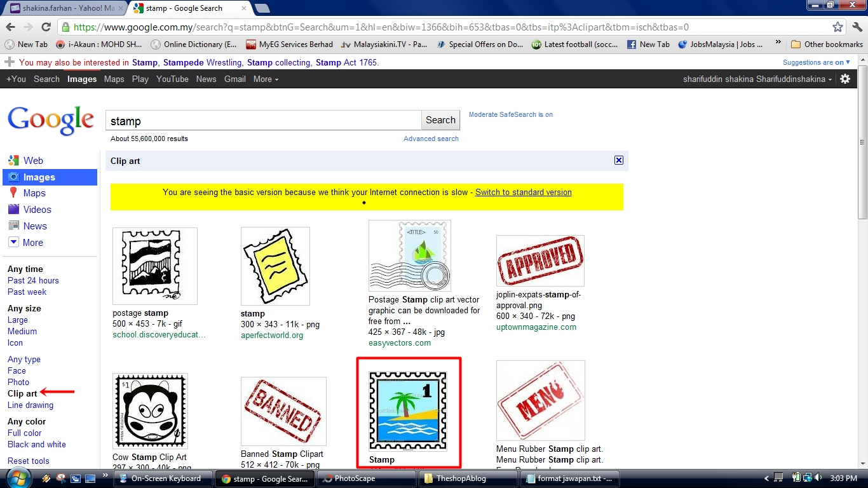
Task: Filter images by Face type
Action: pos(17,370)
